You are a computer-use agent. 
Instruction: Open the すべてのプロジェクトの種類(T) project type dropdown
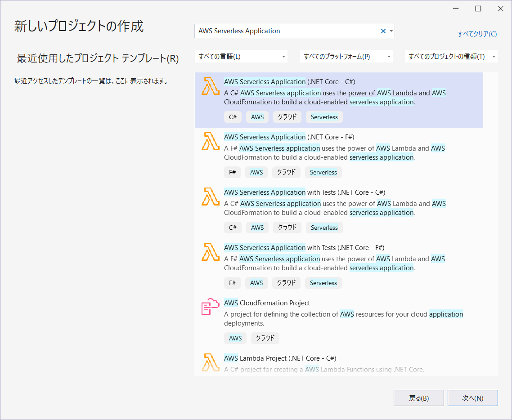click(x=451, y=57)
